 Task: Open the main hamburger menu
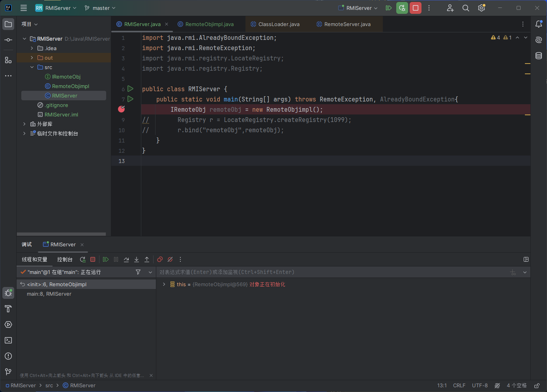(24, 8)
